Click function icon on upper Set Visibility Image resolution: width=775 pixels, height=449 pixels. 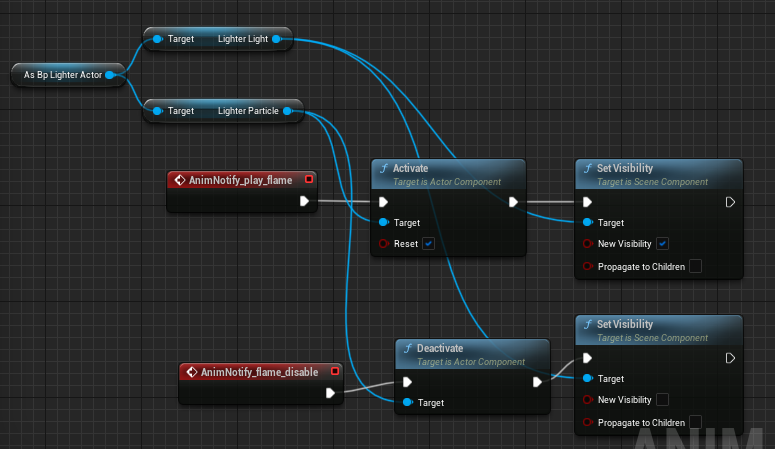pyautogui.click(x=588, y=168)
